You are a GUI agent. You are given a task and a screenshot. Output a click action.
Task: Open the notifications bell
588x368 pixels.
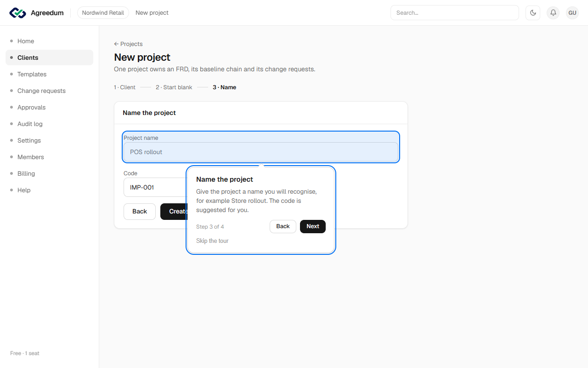click(x=554, y=13)
